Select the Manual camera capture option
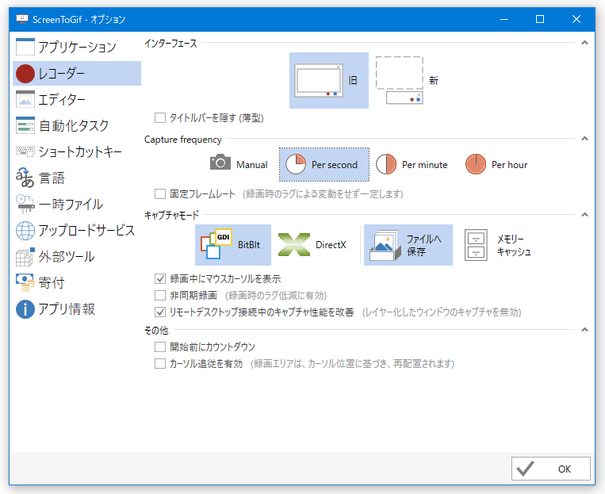Image resolution: width=605 pixels, height=494 pixels. pos(238,164)
